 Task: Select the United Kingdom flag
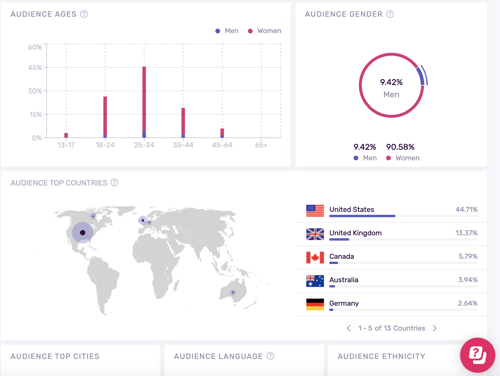(315, 234)
